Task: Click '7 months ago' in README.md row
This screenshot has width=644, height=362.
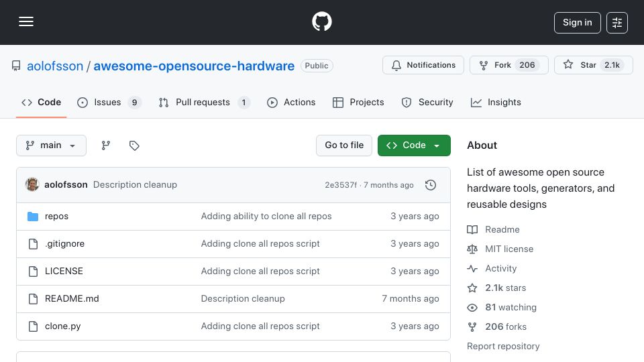Action: click(411, 299)
